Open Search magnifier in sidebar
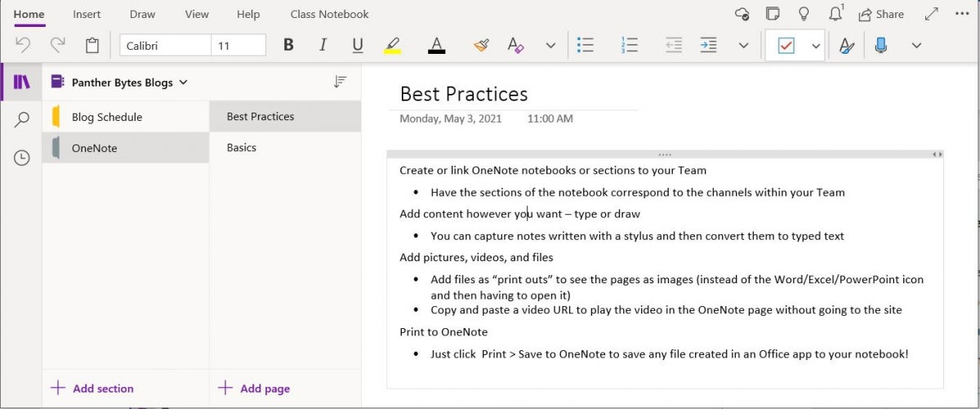The image size is (980, 409). [x=21, y=120]
